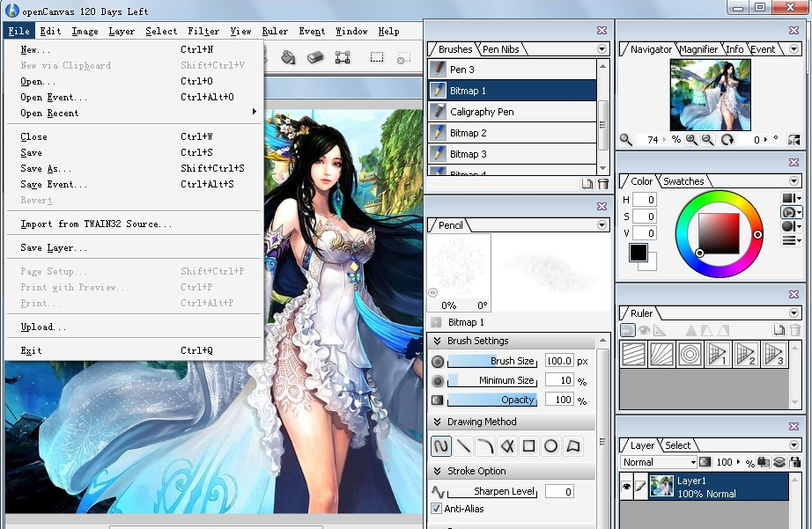This screenshot has height=529, width=812.
Task: Select the transform tool in the toolbar
Action: [343, 57]
